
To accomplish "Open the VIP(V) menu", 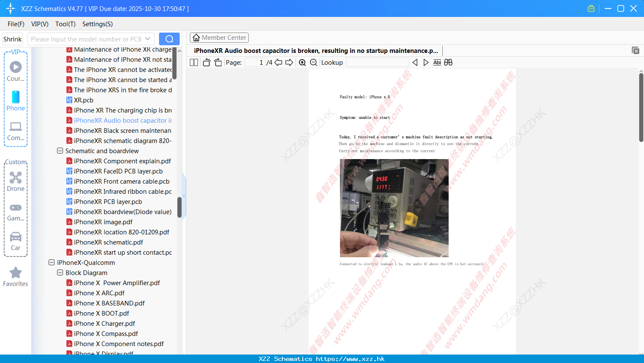I will click(x=40, y=24).
